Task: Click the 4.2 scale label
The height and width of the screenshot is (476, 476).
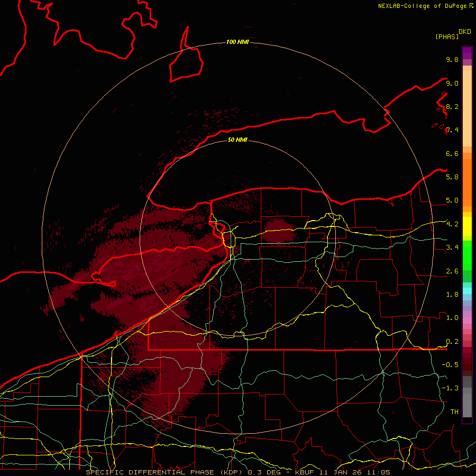Action: (x=452, y=224)
